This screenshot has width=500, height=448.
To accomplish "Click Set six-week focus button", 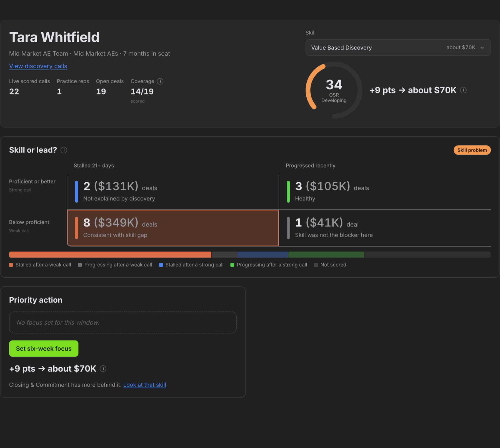I will [x=44, y=349].
